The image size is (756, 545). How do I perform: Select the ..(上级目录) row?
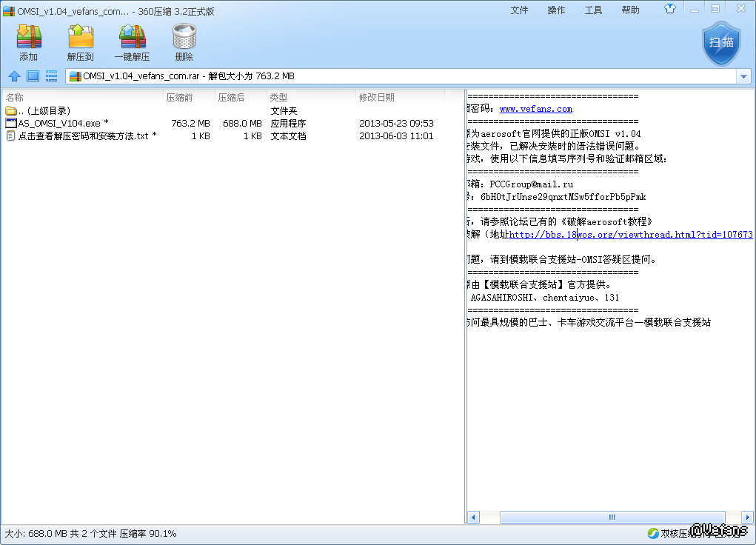pos(232,111)
